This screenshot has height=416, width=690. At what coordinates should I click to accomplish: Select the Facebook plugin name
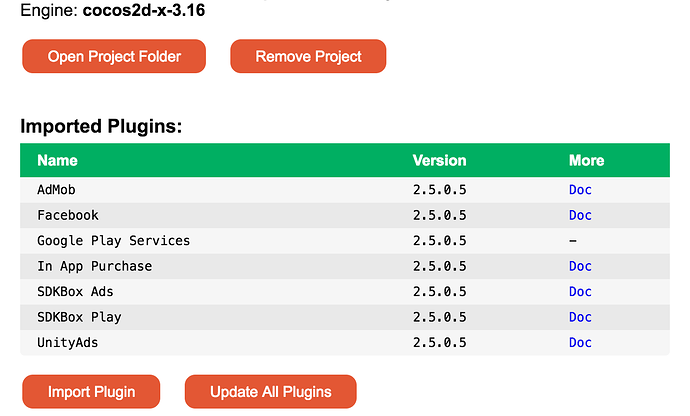point(68,215)
